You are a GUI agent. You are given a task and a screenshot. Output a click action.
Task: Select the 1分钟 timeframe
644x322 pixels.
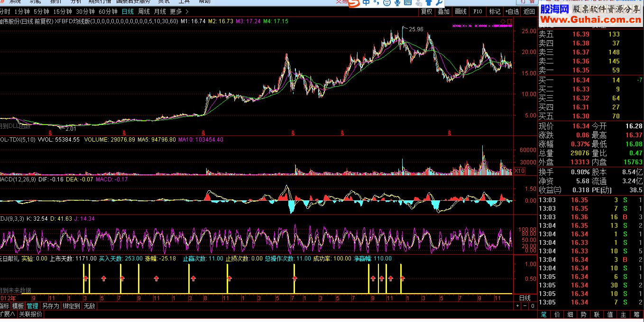click(x=22, y=11)
